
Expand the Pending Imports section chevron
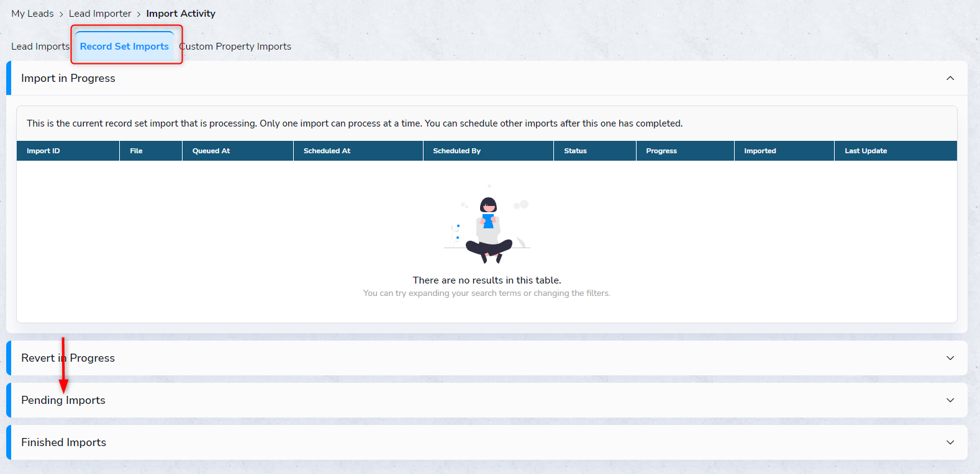point(950,400)
